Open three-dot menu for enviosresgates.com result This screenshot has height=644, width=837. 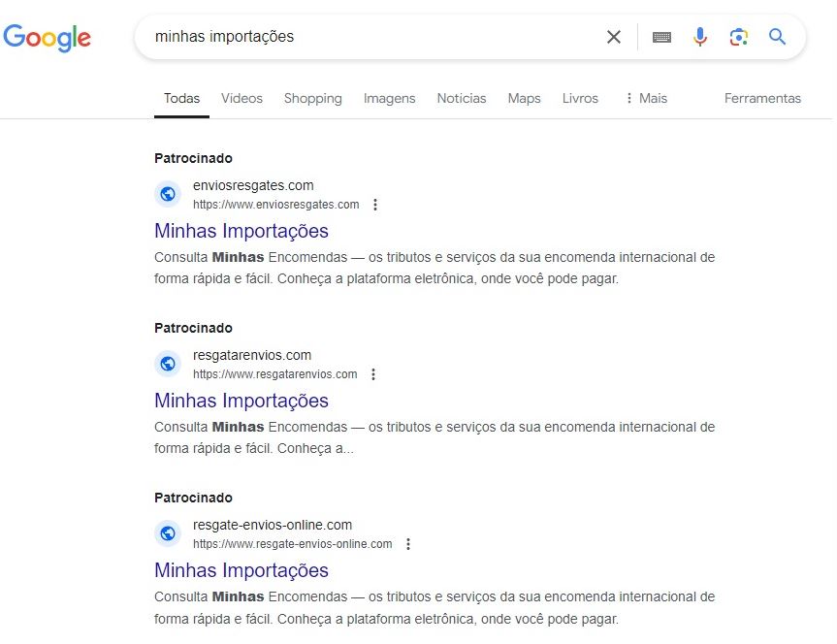[x=375, y=205]
